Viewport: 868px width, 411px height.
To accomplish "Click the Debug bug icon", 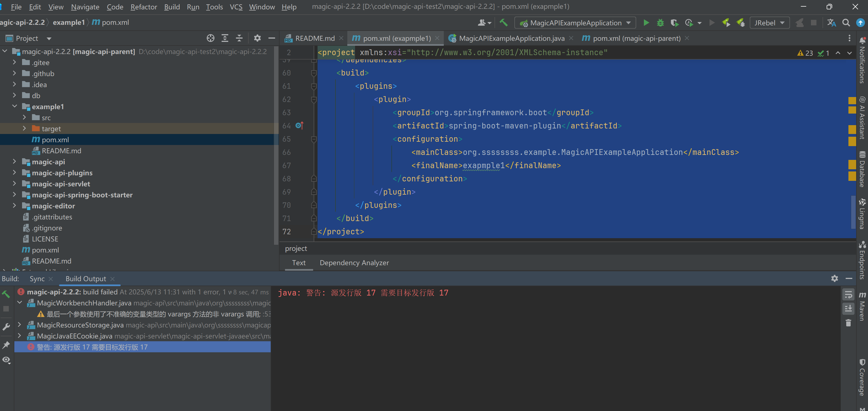I will pyautogui.click(x=660, y=23).
